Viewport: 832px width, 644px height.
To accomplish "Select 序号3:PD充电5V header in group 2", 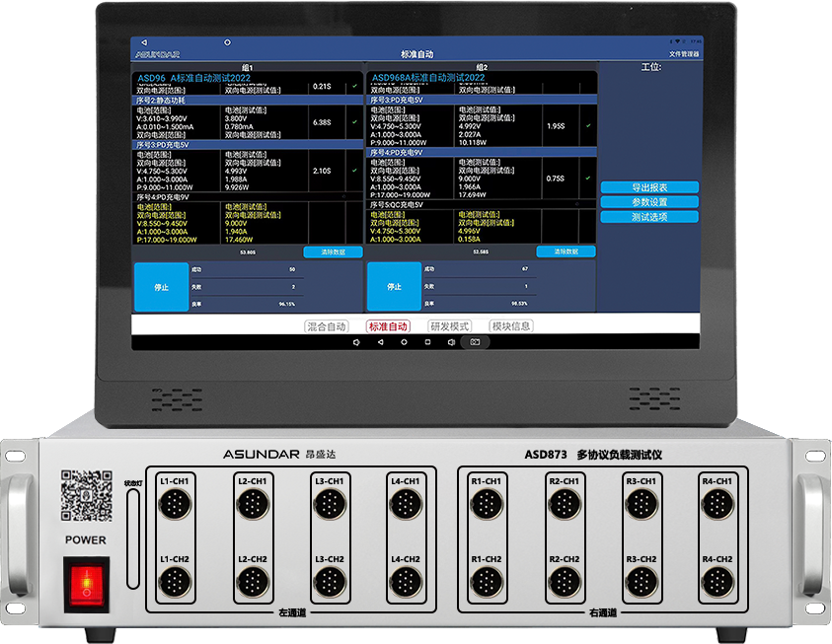I will (482, 100).
